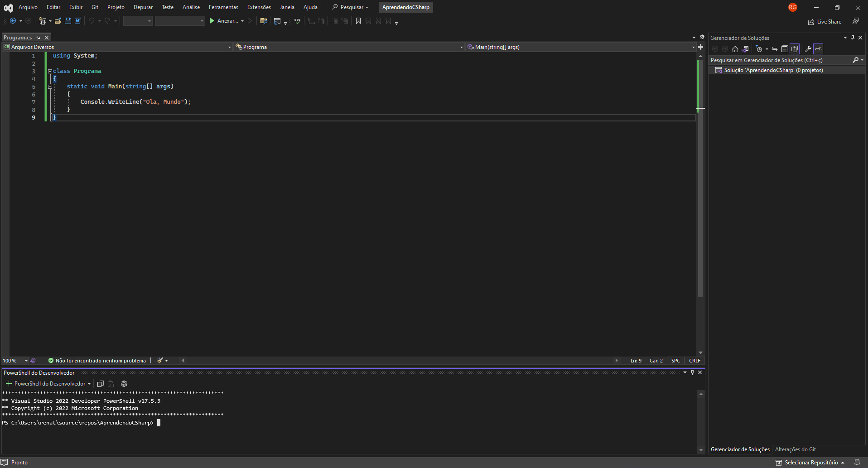Click the Ln: 9 line indicator

click(x=636, y=361)
